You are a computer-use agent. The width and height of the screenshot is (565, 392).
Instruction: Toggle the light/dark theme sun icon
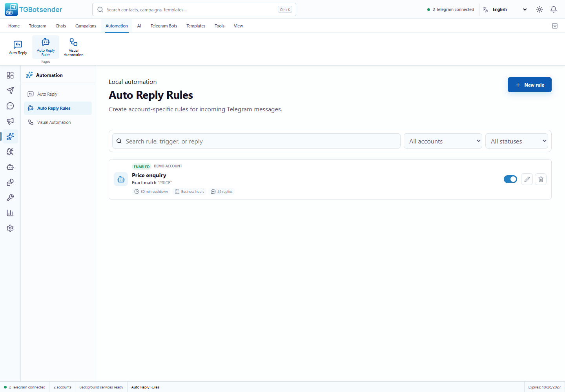coord(539,9)
